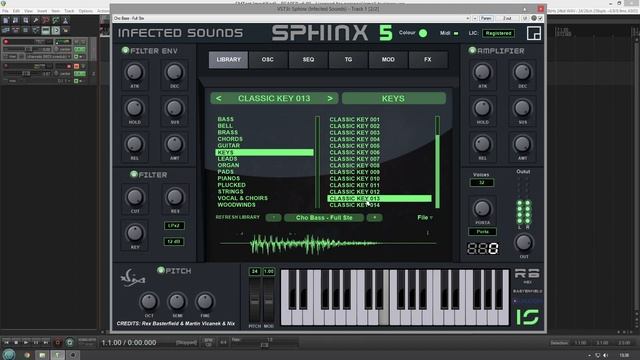Click the Filter RES knob
The image size is (640, 360).
click(175, 197)
